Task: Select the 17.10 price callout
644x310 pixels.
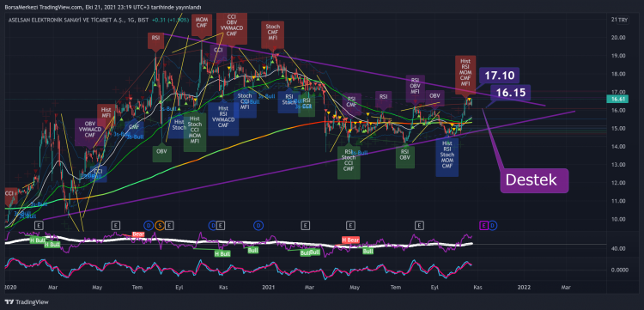Action: tap(499, 76)
